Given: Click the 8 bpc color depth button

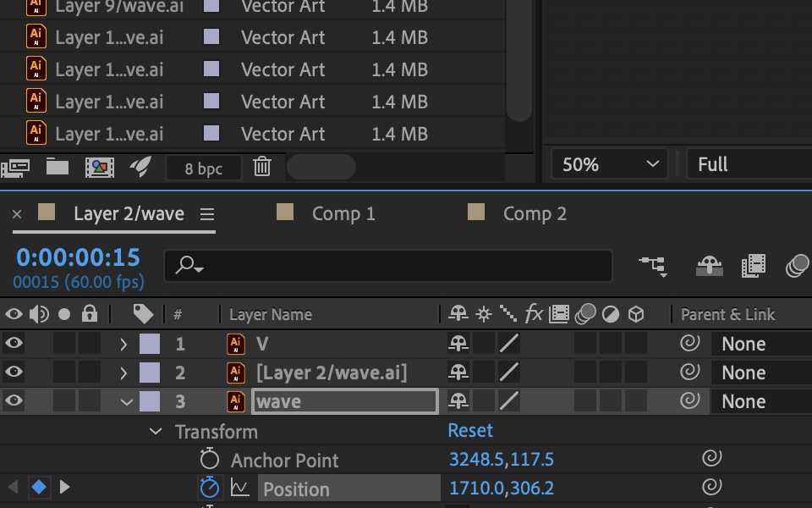Looking at the screenshot, I should [204, 168].
